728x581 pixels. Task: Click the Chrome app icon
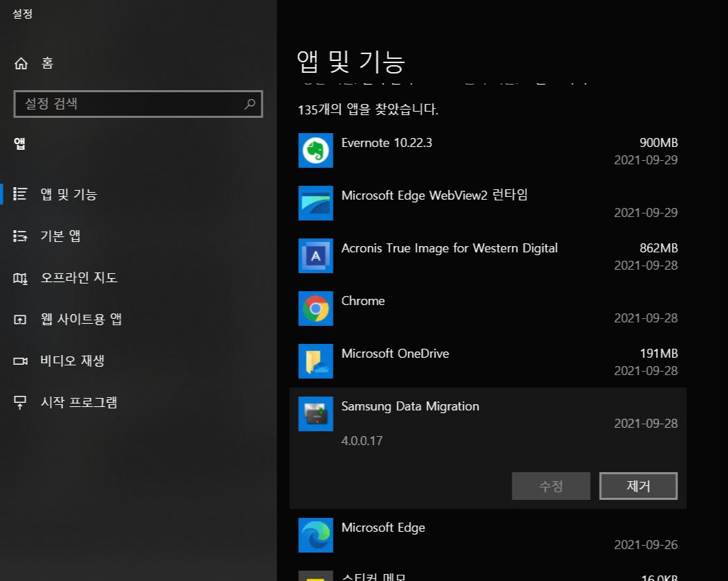pos(315,309)
